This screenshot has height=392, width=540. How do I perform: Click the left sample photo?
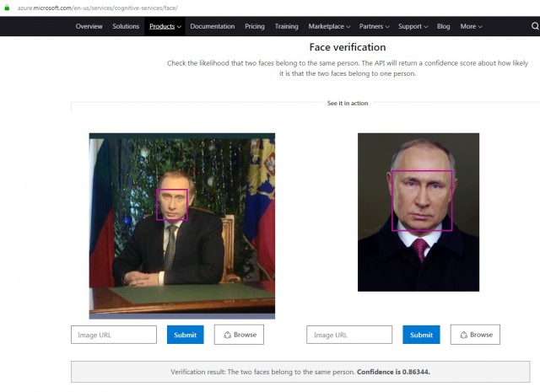[x=182, y=226]
